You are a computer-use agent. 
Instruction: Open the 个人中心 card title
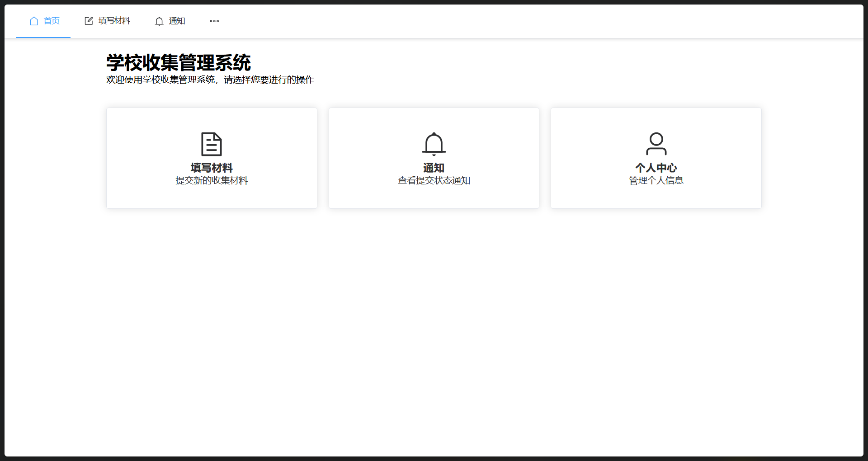tap(656, 168)
